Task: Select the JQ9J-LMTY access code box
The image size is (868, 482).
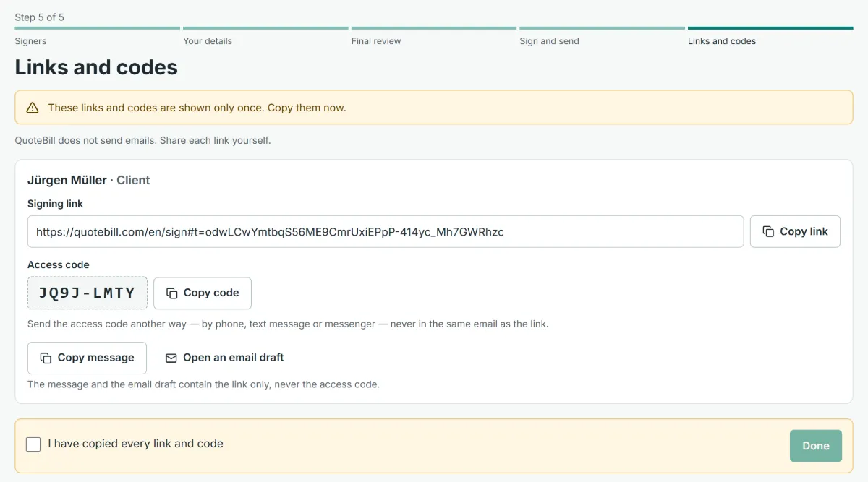Action: tap(88, 293)
